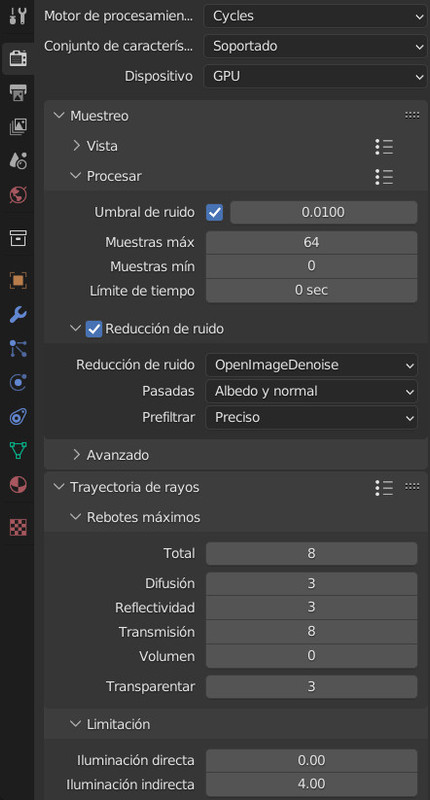Open the Physics properties tab
This screenshot has height=800, width=430.
[x=18, y=382]
